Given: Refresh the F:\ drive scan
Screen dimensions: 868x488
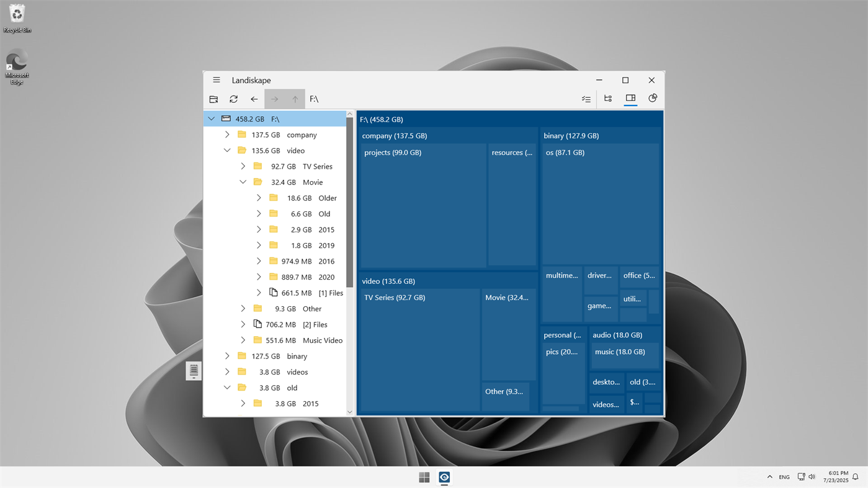Looking at the screenshot, I should tap(233, 99).
